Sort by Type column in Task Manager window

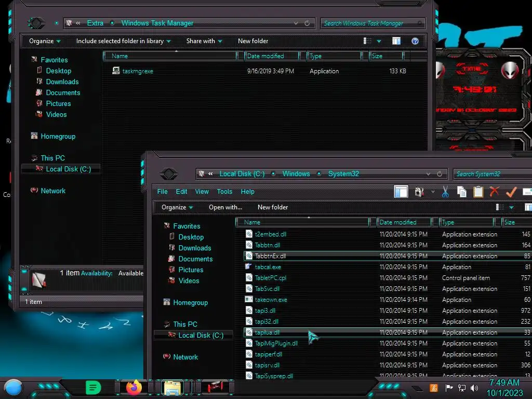[334, 56]
